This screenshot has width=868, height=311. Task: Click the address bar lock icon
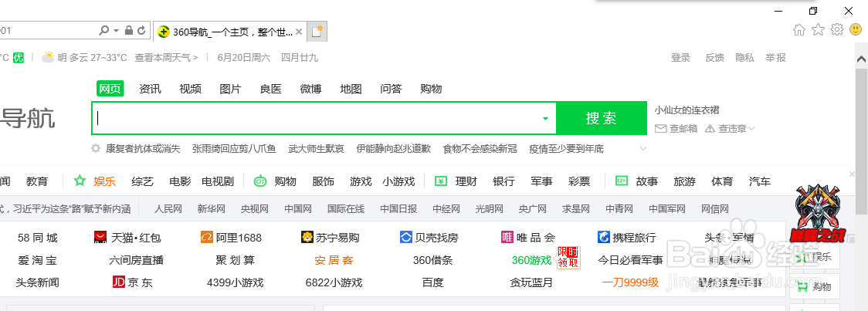(x=129, y=30)
